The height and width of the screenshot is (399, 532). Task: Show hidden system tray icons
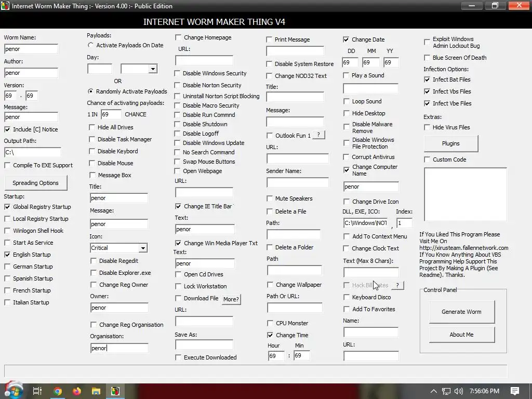point(434,391)
